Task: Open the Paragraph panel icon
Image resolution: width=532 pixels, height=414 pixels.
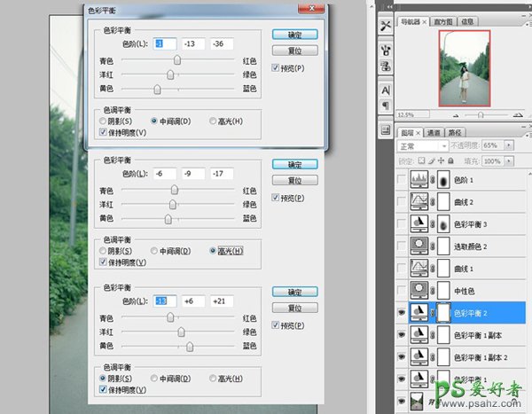Action: [x=386, y=106]
